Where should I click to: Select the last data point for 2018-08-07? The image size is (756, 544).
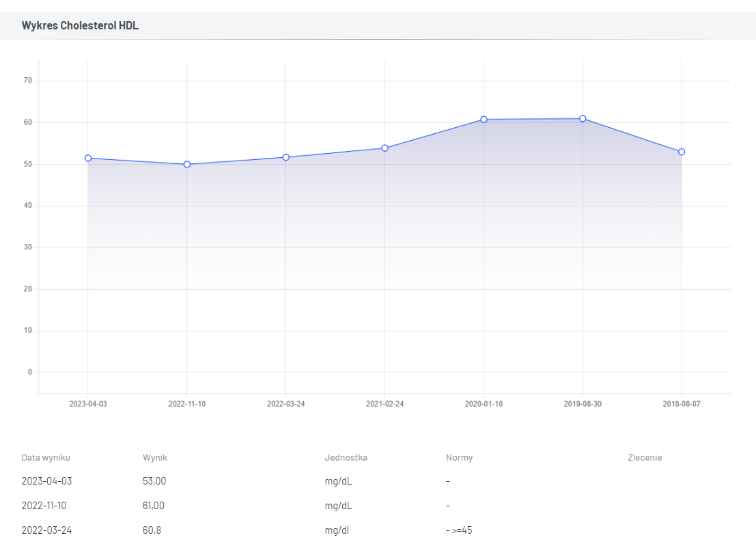coord(682,152)
